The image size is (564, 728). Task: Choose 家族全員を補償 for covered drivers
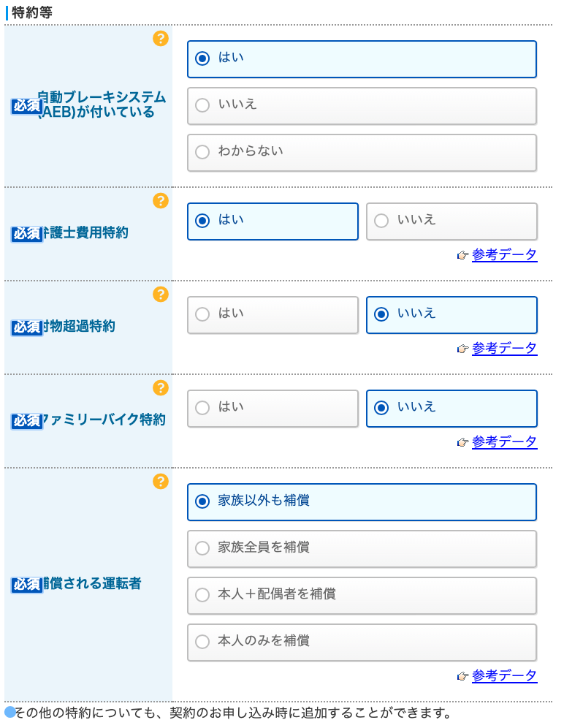(362, 549)
